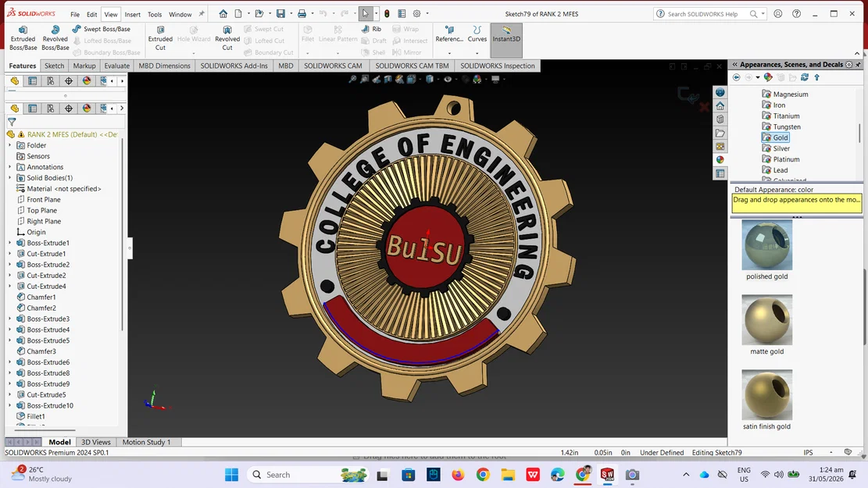Choose the Swept Boss/Base tool
Viewport: 868px width, 488px height.
coord(102,29)
